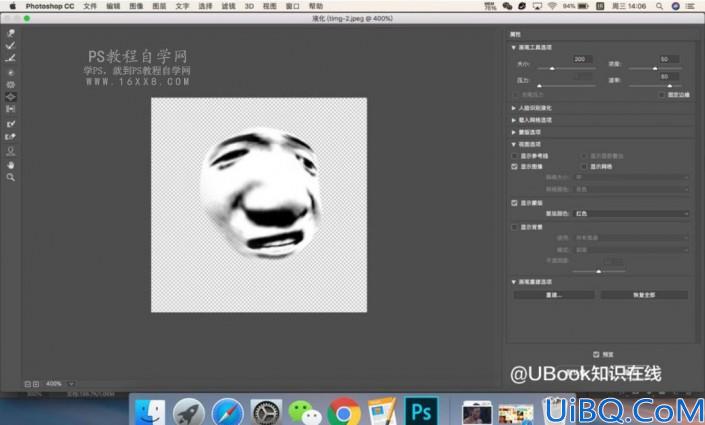Open the 蒙版颜色 红色 dropdown
Viewport: 705px width, 425px height.
[632, 214]
